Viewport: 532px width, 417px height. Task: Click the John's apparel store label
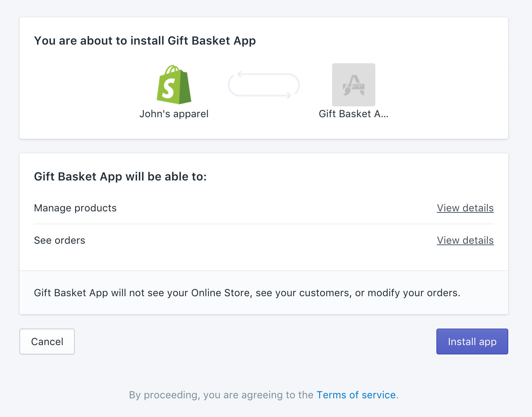click(x=174, y=114)
